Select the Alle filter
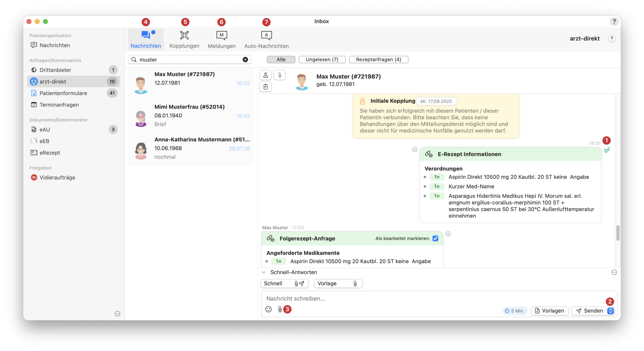This screenshot has height=351, width=644. click(x=281, y=59)
